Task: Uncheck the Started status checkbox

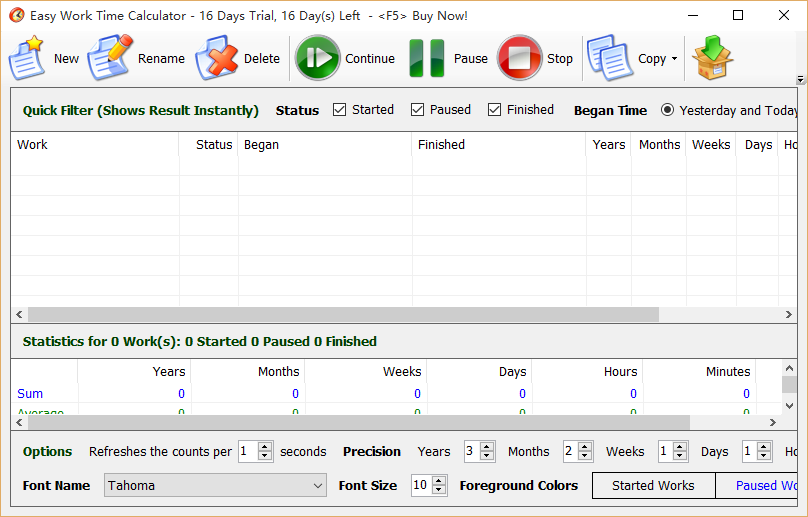Action: click(340, 110)
